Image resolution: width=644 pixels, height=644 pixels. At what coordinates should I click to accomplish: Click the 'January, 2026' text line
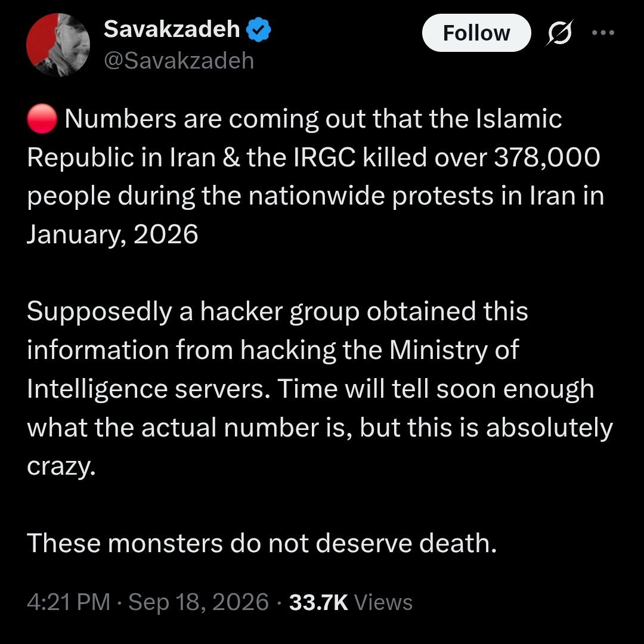click(113, 234)
